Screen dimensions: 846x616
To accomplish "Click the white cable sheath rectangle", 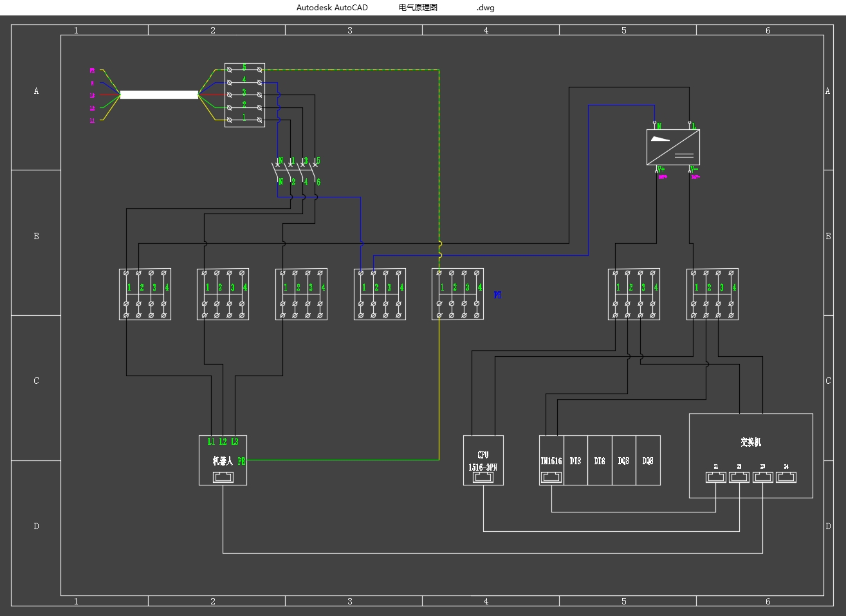I will pyautogui.click(x=159, y=95).
